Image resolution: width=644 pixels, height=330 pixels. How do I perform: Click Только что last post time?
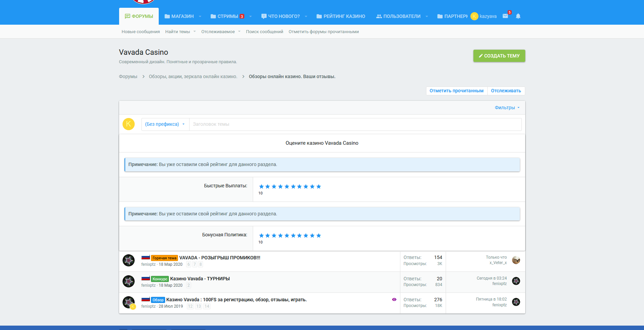pyautogui.click(x=496, y=257)
